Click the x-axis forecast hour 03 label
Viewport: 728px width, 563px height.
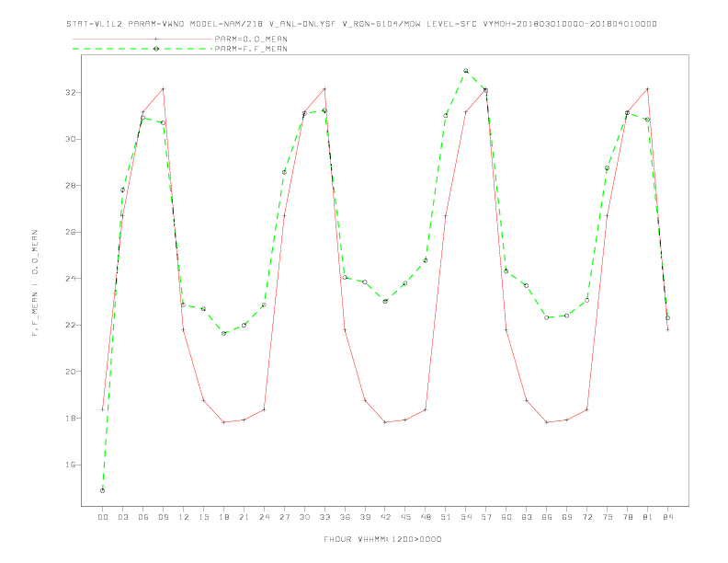(122, 517)
